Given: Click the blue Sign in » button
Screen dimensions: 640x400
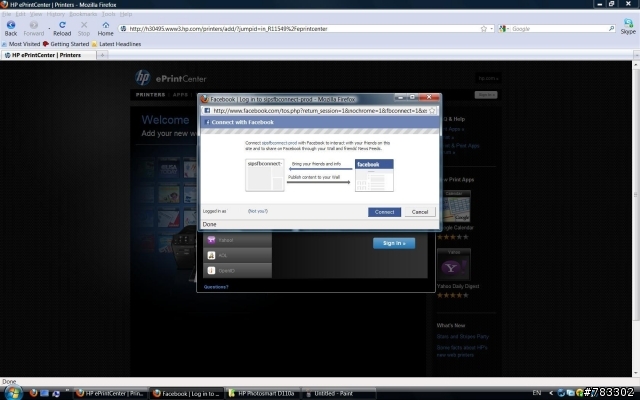Looking at the screenshot, I should tap(394, 243).
